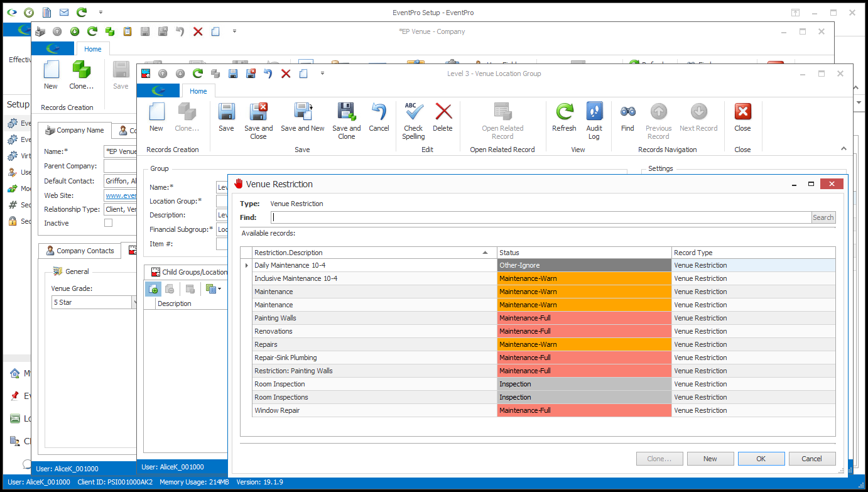Click the mail envelope icon in EventPro title bar
Viewport: 868px width, 492px height.
[x=64, y=12]
